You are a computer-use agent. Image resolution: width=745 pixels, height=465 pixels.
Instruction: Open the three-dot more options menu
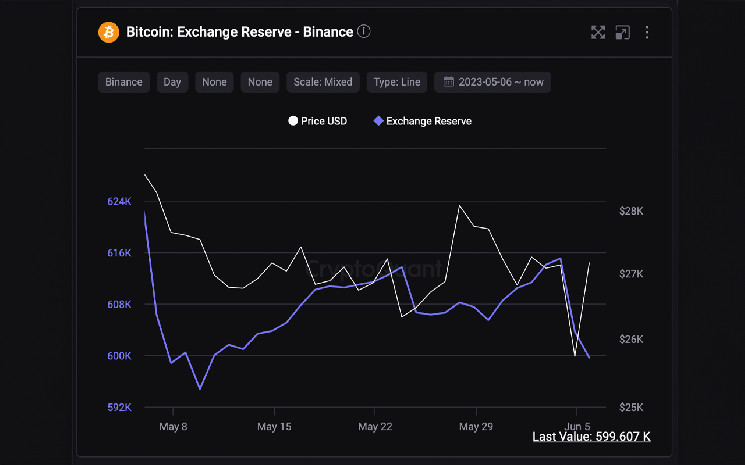tap(645, 32)
